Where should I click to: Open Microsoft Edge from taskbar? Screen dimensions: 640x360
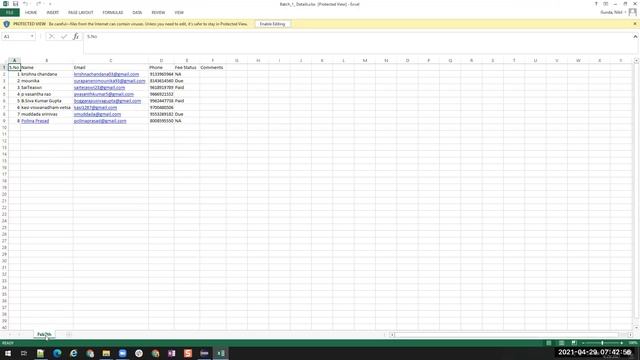57,353
